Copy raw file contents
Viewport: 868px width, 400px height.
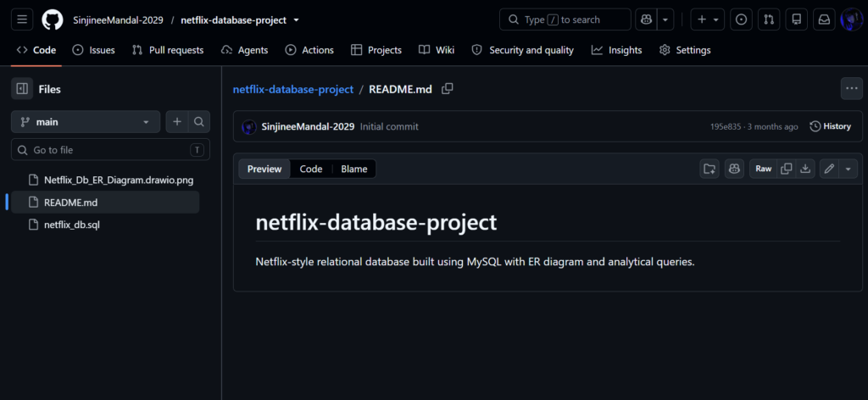(786, 169)
